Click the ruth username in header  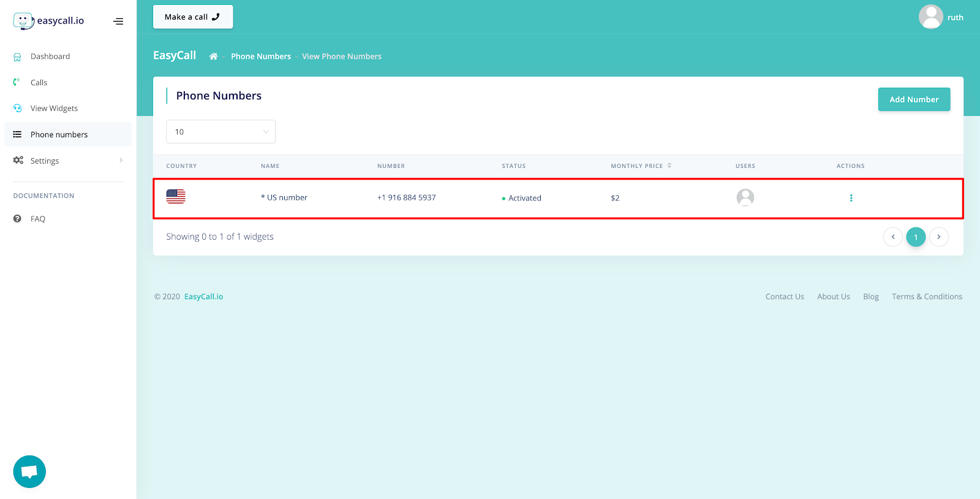(956, 18)
